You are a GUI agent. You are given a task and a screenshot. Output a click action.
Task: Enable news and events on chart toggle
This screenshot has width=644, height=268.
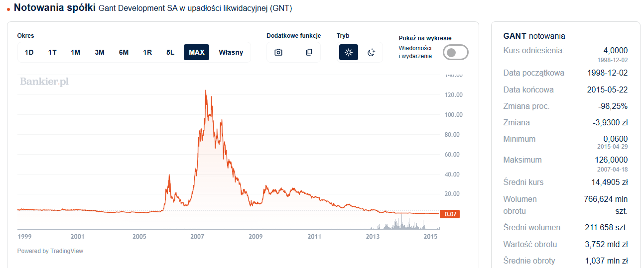(x=456, y=52)
